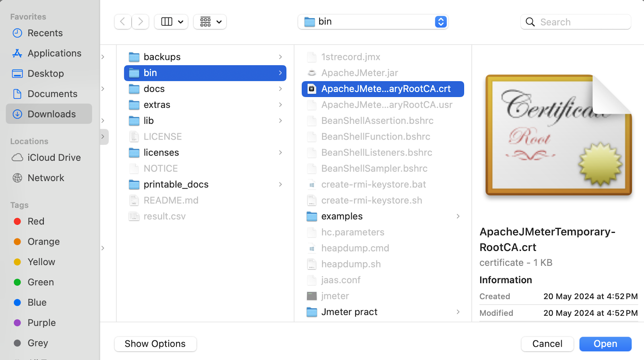Select ApacheJMeterTemporaryRootCA.crt file
Viewport: 644px width, 360px height.
point(383,89)
